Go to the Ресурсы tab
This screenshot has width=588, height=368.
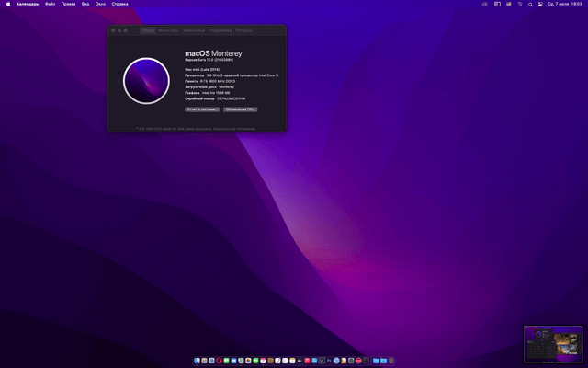(x=243, y=30)
